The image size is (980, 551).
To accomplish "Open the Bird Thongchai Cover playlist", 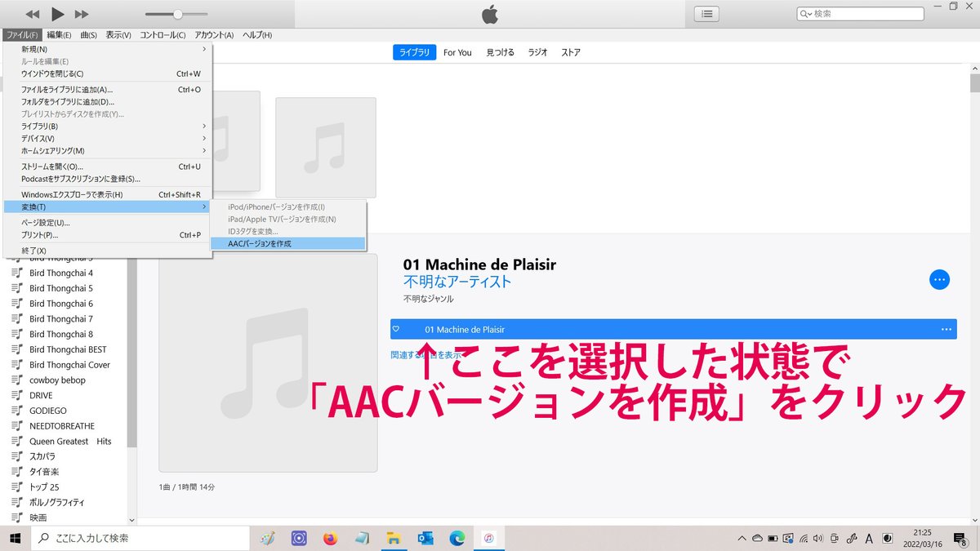I will coord(69,365).
